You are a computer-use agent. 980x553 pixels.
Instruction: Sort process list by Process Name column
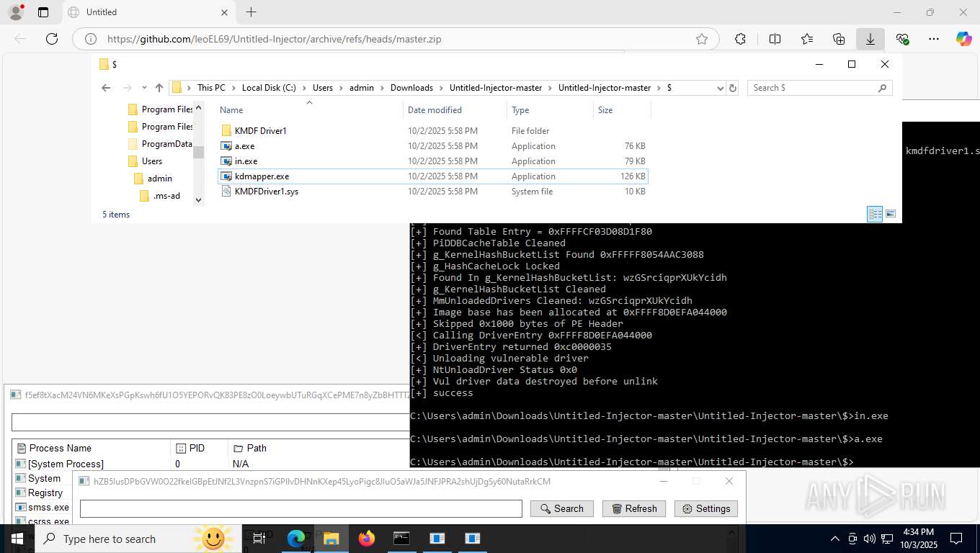coord(92,448)
